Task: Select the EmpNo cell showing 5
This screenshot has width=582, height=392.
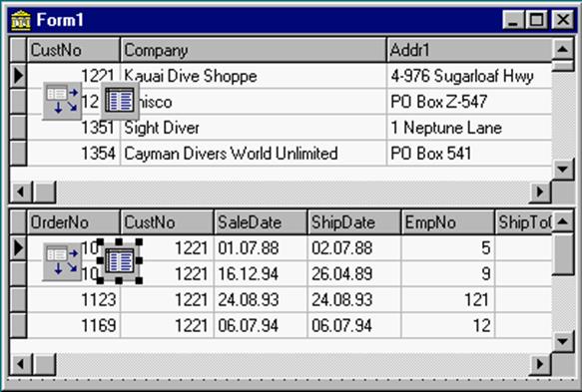Action: (x=447, y=247)
